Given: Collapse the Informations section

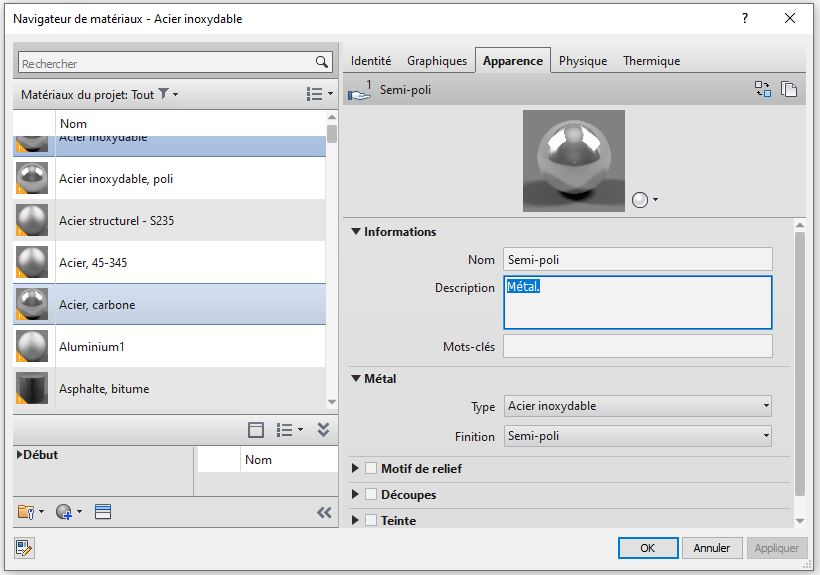Looking at the screenshot, I should 356,231.
